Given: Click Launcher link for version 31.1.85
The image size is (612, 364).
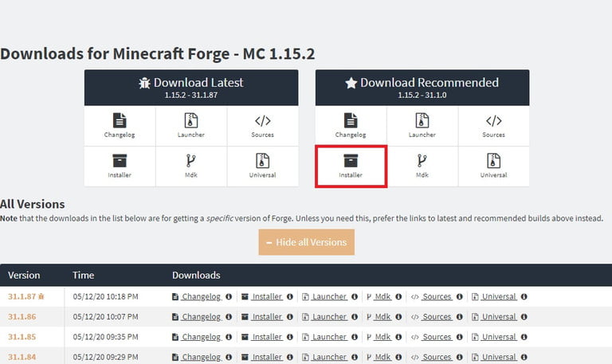Looking at the screenshot, I should [x=329, y=337].
